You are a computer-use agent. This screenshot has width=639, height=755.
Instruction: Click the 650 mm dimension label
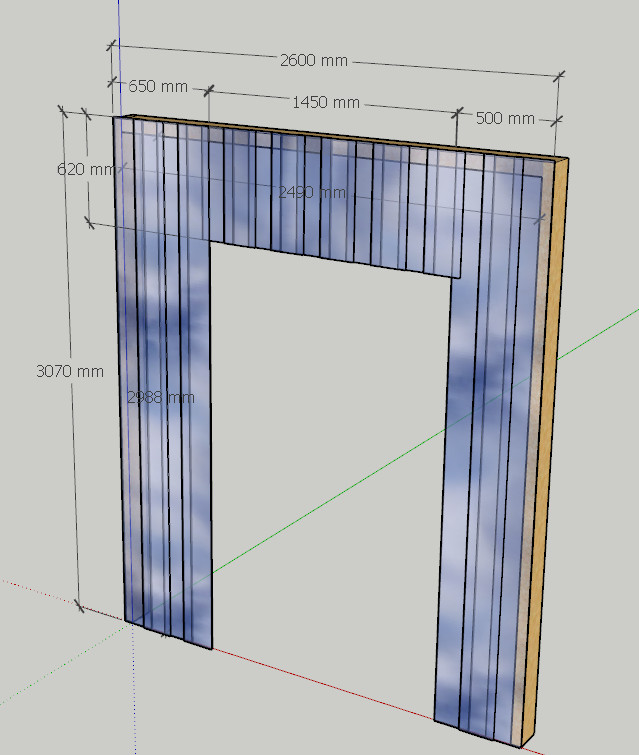(x=158, y=87)
